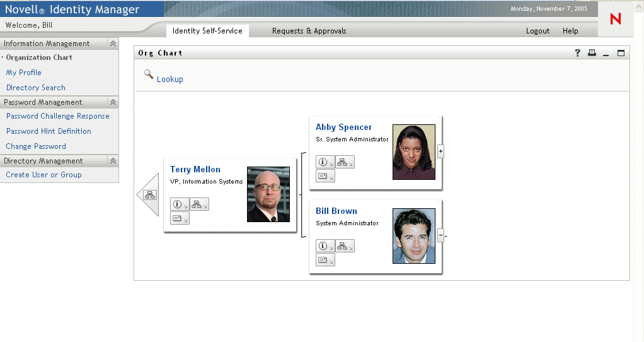Collapse the Information Management section
644x342 pixels.
[113, 44]
